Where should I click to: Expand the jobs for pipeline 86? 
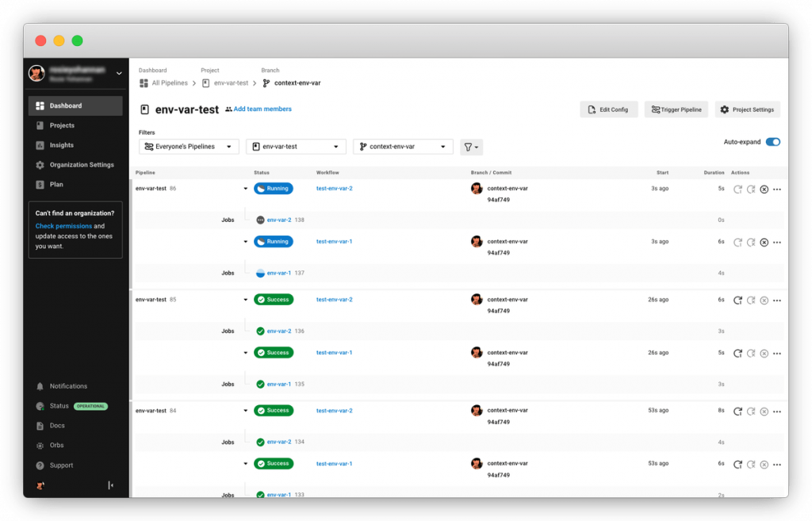point(246,189)
